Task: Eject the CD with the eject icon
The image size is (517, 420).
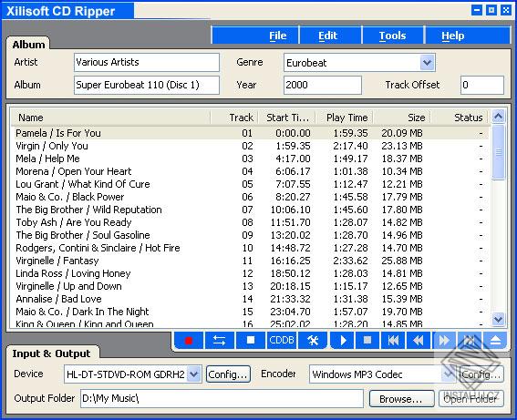Action: point(495,341)
